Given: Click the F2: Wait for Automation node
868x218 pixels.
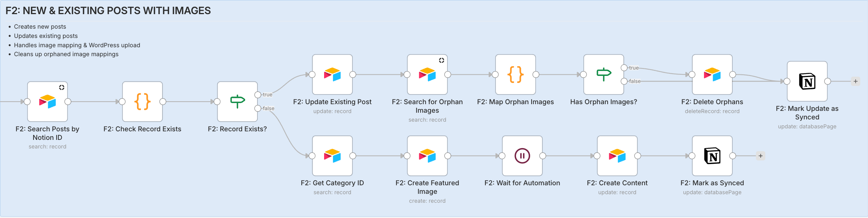Looking at the screenshot, I should click(522, 156).
